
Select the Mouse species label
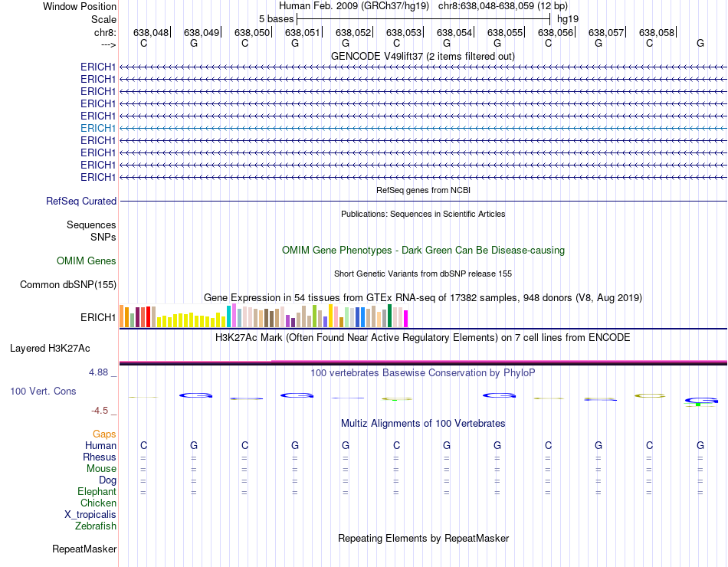[x=101, y=469]
